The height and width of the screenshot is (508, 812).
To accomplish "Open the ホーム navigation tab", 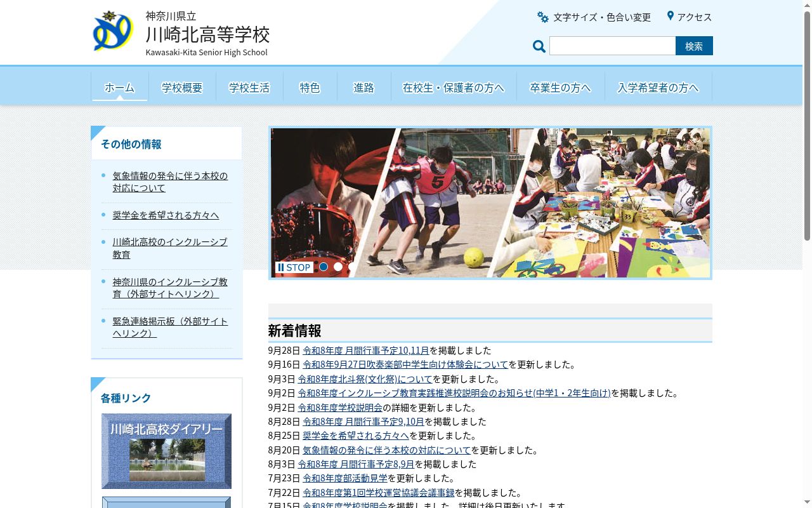I will 120,88.
